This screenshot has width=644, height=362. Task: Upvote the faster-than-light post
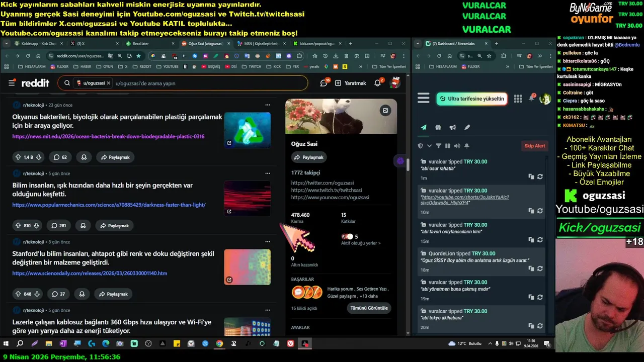point(18,226)
